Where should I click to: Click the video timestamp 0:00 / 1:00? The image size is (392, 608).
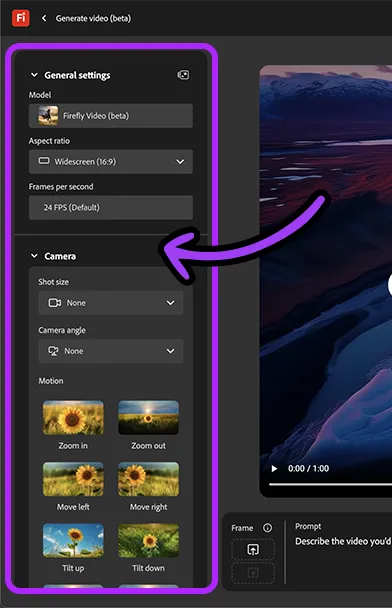tap(308, 468)
